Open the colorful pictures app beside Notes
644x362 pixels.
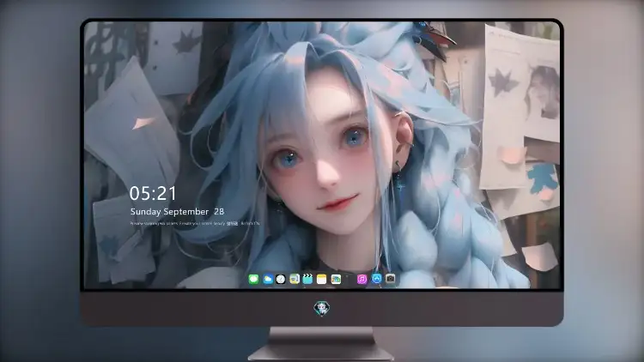336,280
